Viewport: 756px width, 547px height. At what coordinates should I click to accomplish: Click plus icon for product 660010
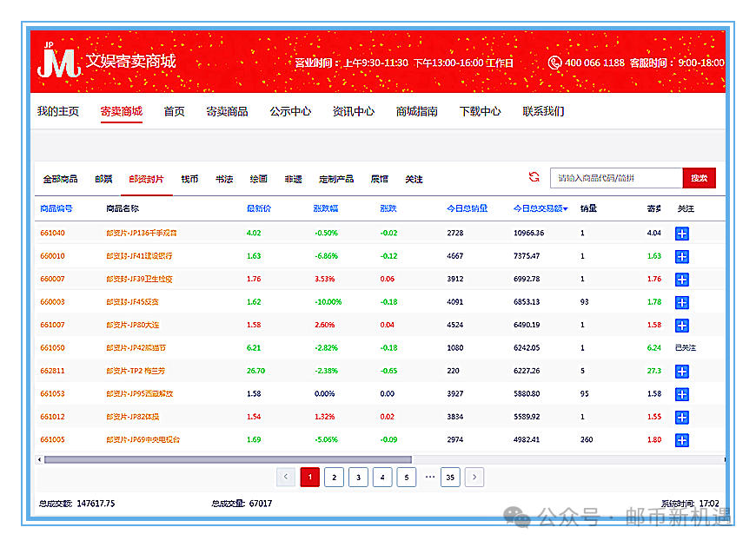[682, 256]
